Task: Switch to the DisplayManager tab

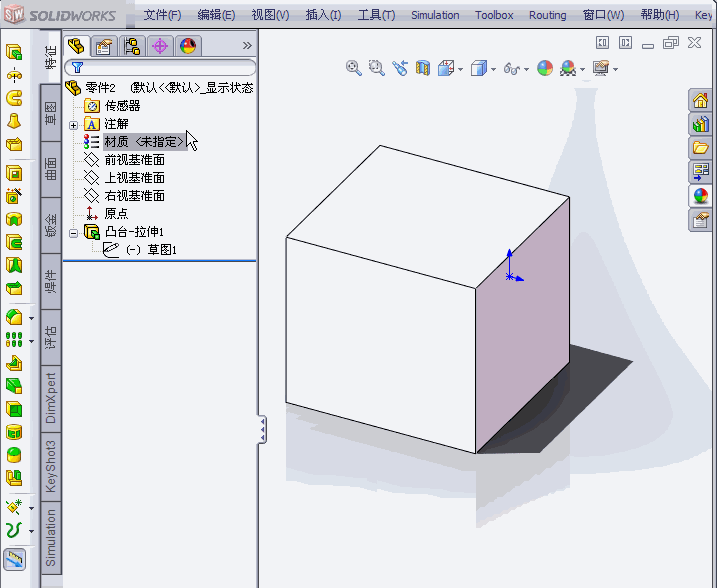Action: click(x=188, y=46)
